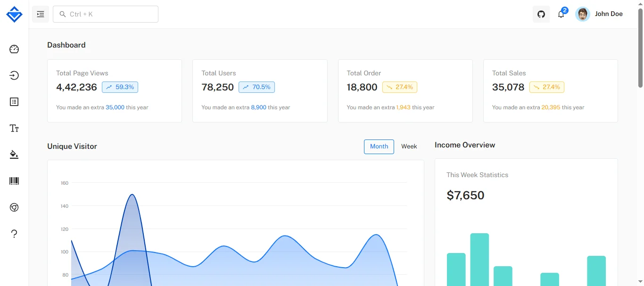
Task: Click the extra 35,000 amount
Action: coord(115,107)
